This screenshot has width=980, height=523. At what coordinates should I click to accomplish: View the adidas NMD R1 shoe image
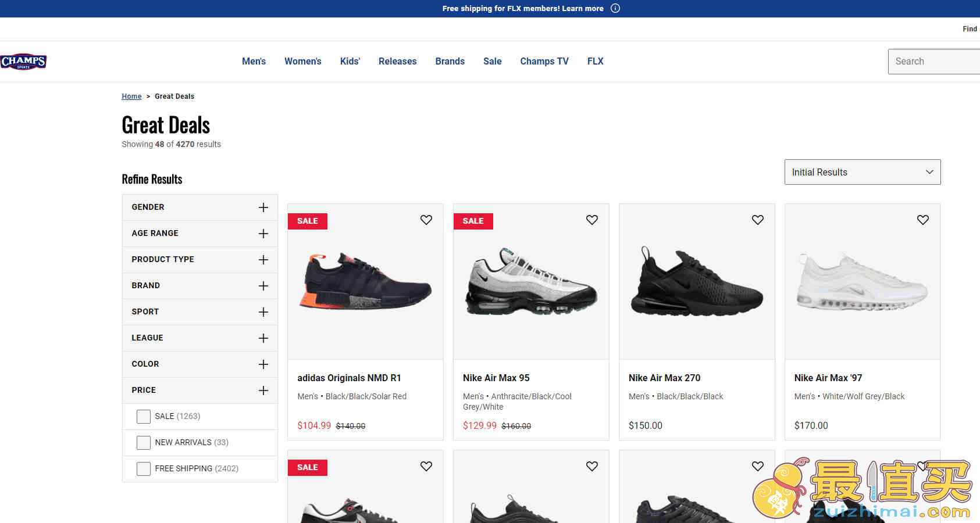coord(365,281)
